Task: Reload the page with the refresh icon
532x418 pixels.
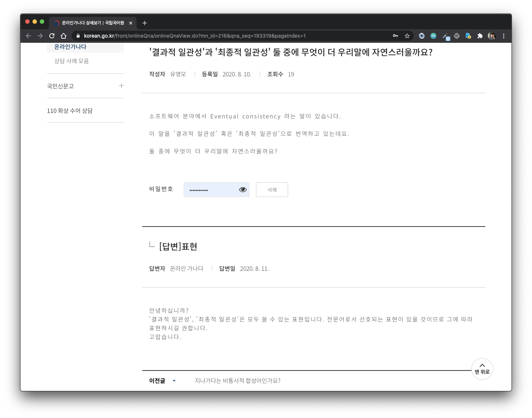Action: pos(52,36)
